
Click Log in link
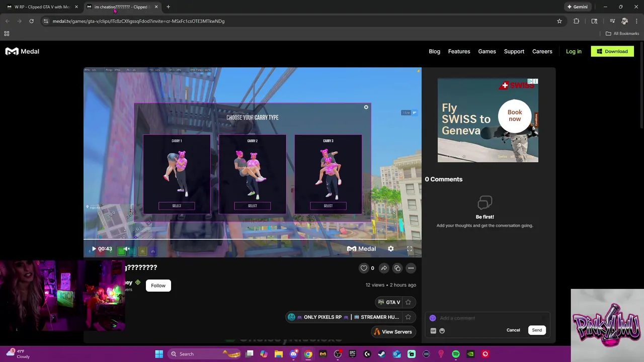[574, 51]
